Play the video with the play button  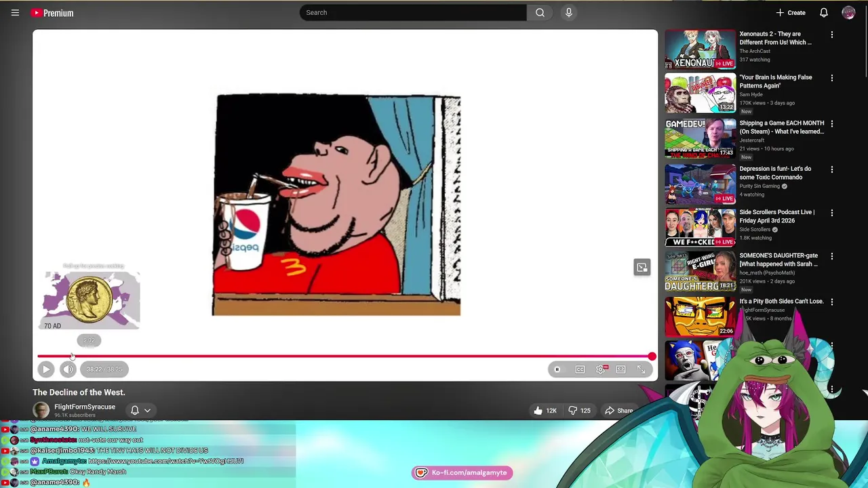(x=45, y=369)
